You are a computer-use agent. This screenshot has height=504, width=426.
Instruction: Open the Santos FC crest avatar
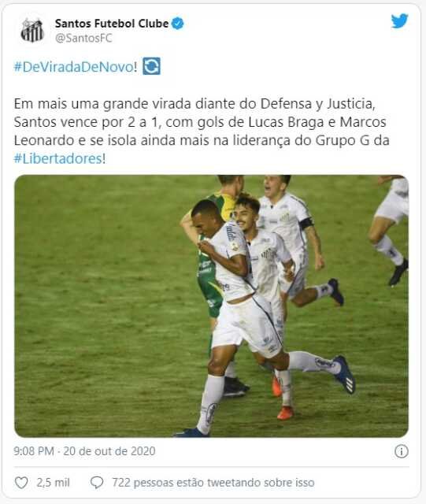click(32, 30)
